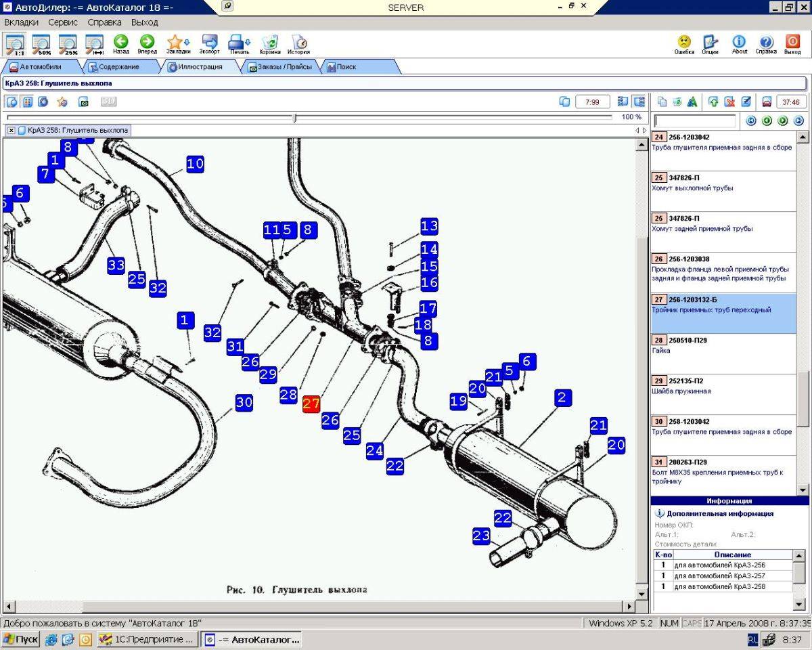Toggle the first illustration view mode button
This screenshot has width=812, height=650.
click(x=12, y=102)
